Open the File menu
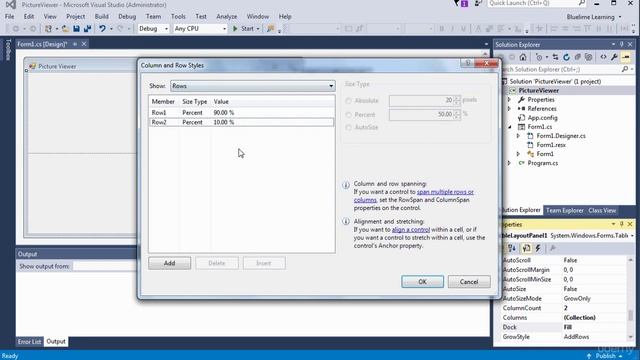This screenshot has width=640, height=360. pyautogui.click(x=9, y=16)
